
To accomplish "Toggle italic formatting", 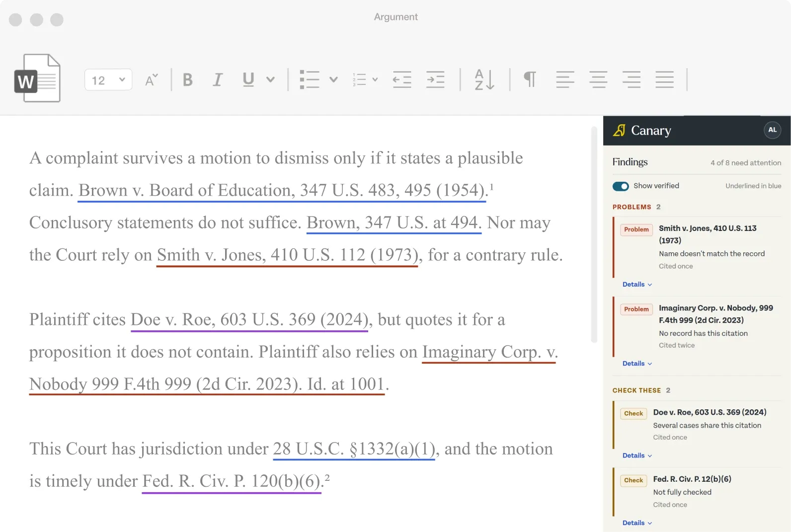I will pyautogui.click(x=217, y=79).
